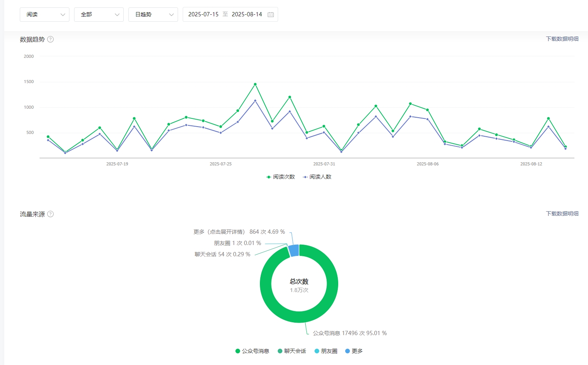
Task: Select the blue 更多 donut slice
Action: 294,251
